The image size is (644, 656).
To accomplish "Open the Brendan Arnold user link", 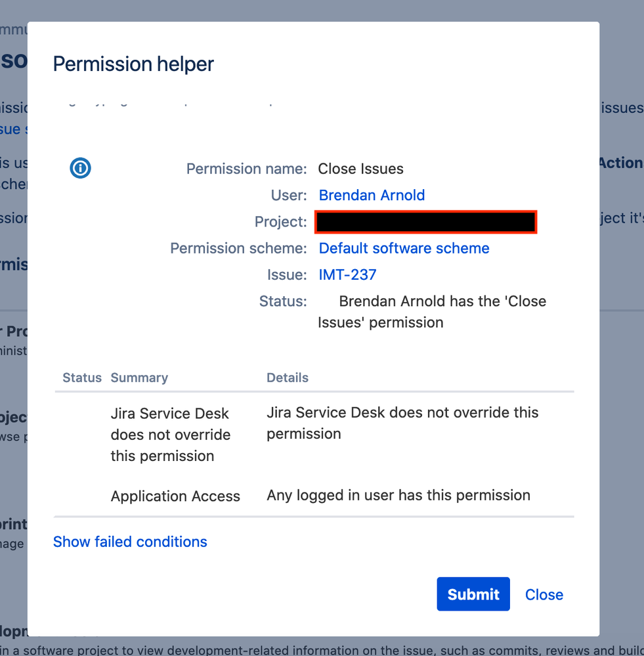I will [372, 195].
